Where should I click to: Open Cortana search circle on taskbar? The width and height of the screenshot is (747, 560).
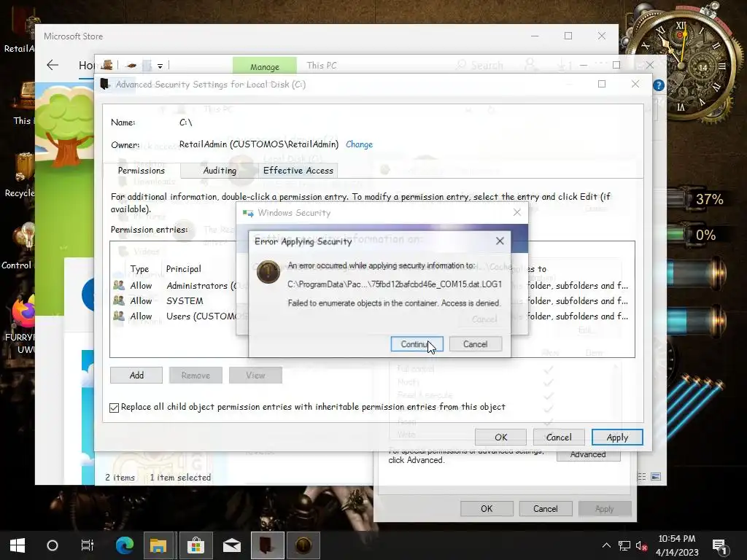(x=53, y=545)
